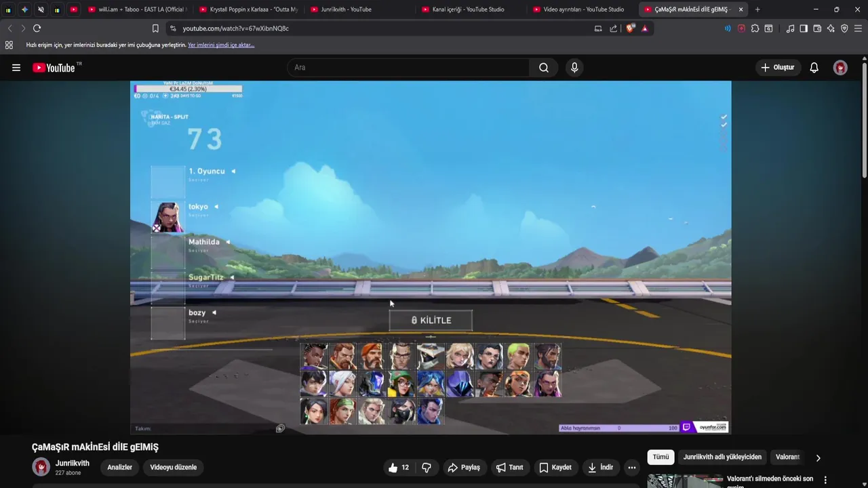Click the Analizler button
Screen dimensions: 868x488
[119, 468]
